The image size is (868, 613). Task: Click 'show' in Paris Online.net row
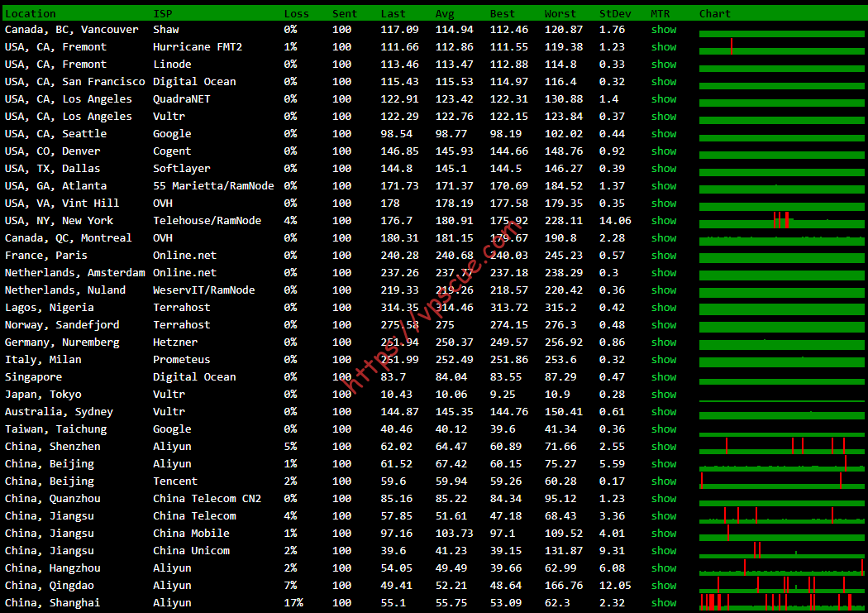point(664,256)
